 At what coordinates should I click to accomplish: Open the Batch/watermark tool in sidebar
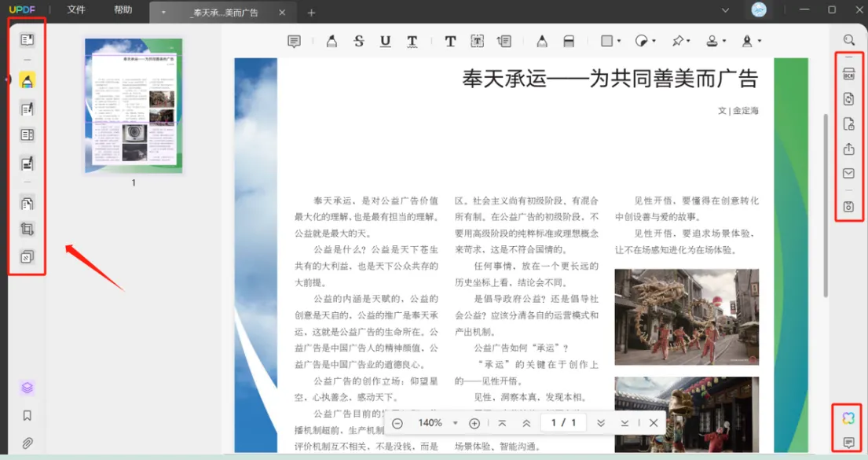pos(27,256)
